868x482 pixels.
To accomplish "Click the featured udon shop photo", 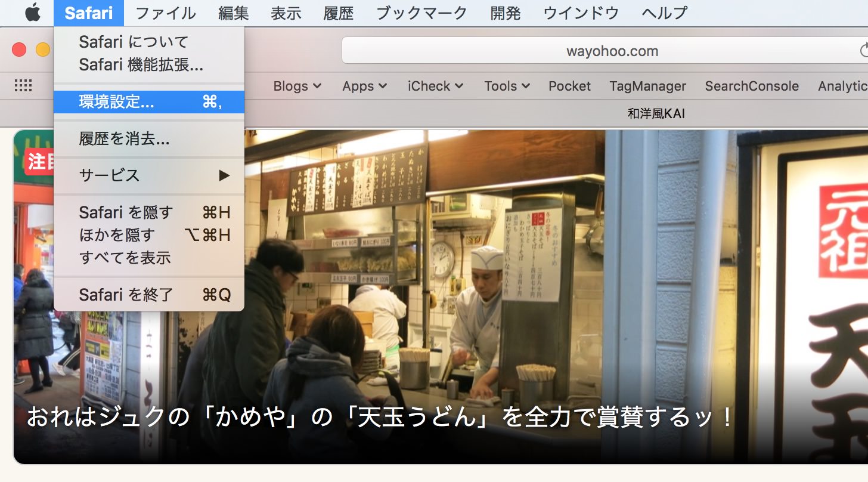I will pos(441,296).
